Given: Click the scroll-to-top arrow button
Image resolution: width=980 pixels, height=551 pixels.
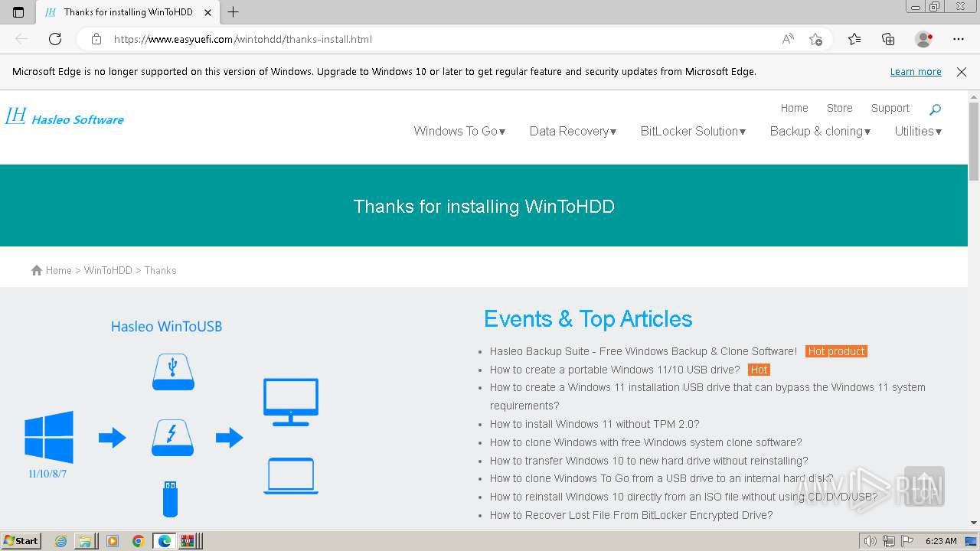Looking at the screenshot, I should 924,486.
